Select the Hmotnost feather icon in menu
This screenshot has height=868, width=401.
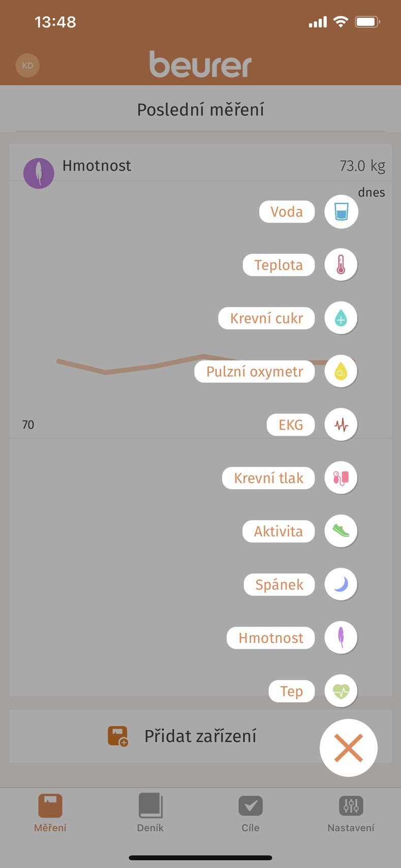[341, 638]
